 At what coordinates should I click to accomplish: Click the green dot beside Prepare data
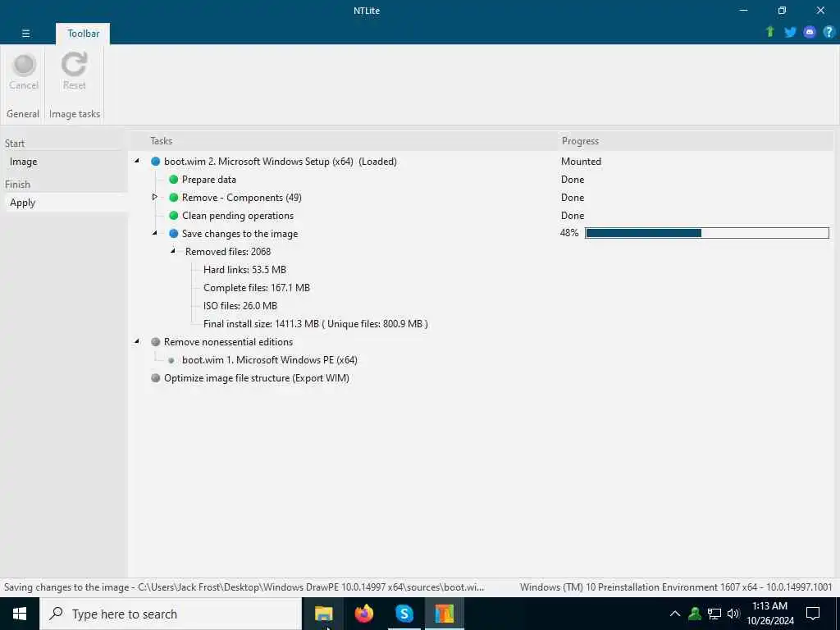(174, 180)
